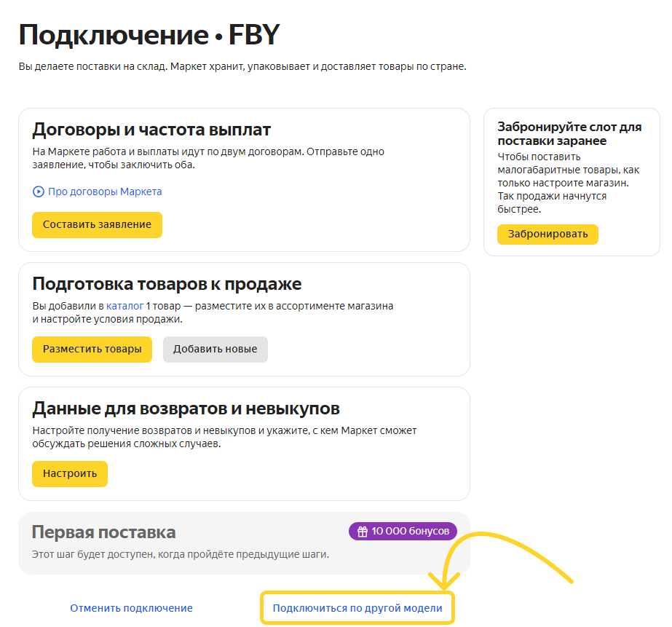The width and height of the screenshot is (672, 627).
Task: Click the Подключение • FBY page title
Action: coord(149,35)
